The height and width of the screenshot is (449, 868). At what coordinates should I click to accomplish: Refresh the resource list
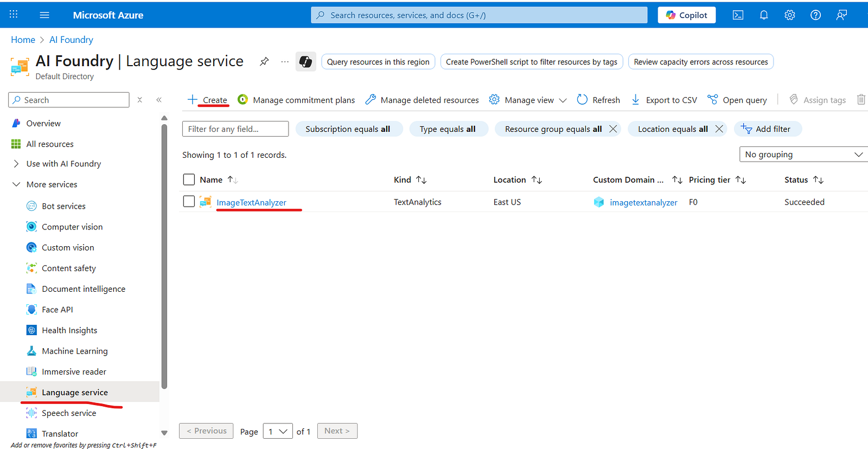598,100
